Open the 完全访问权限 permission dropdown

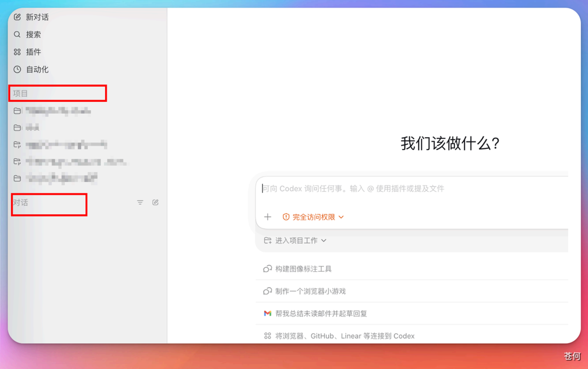(313, 217)
